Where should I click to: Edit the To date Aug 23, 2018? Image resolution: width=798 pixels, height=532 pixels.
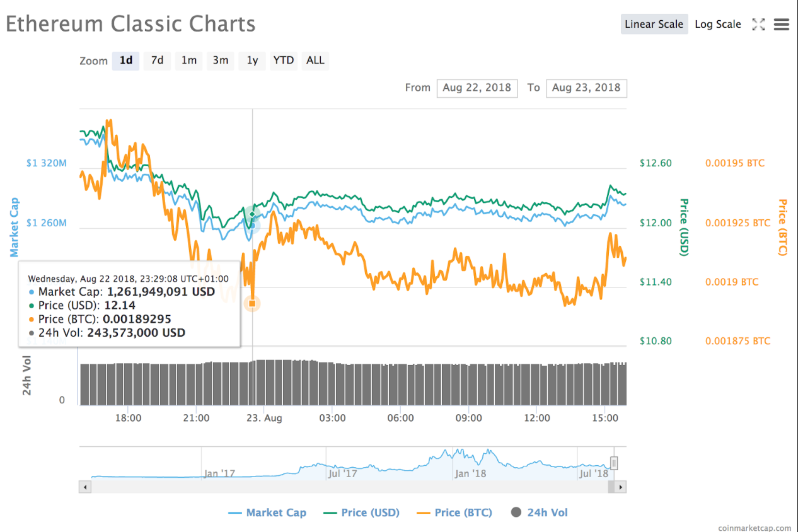[587, 88]
